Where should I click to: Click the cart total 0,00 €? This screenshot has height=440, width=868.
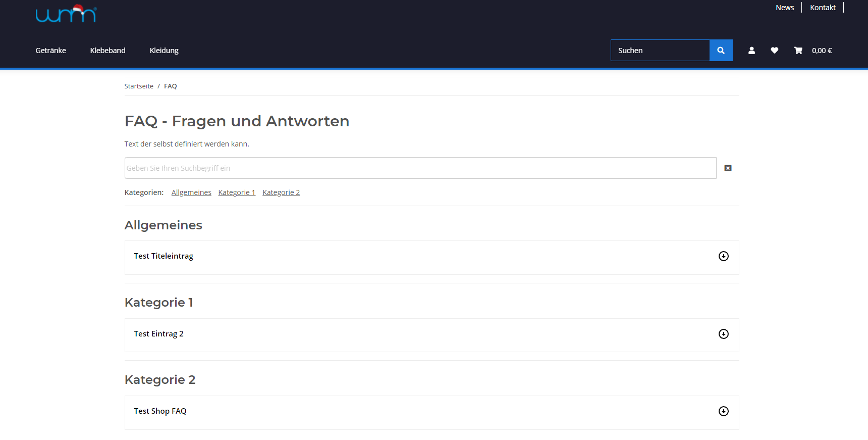pyautogui.click(x=822, y=51)
